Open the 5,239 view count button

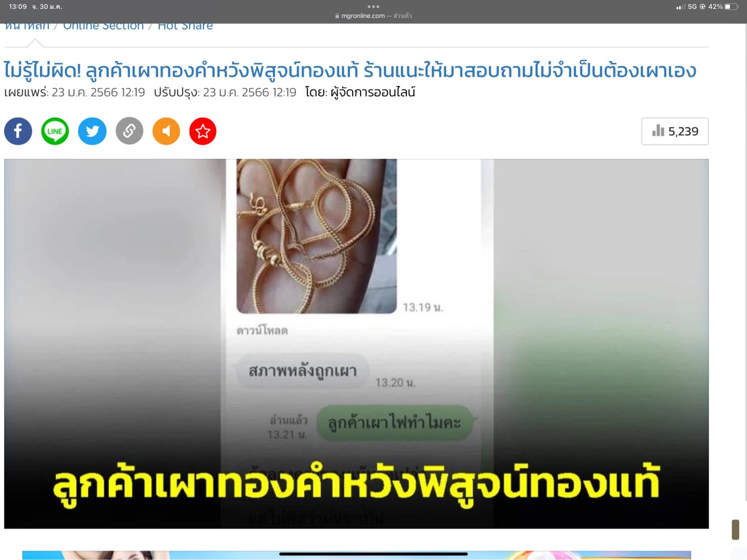675,131
